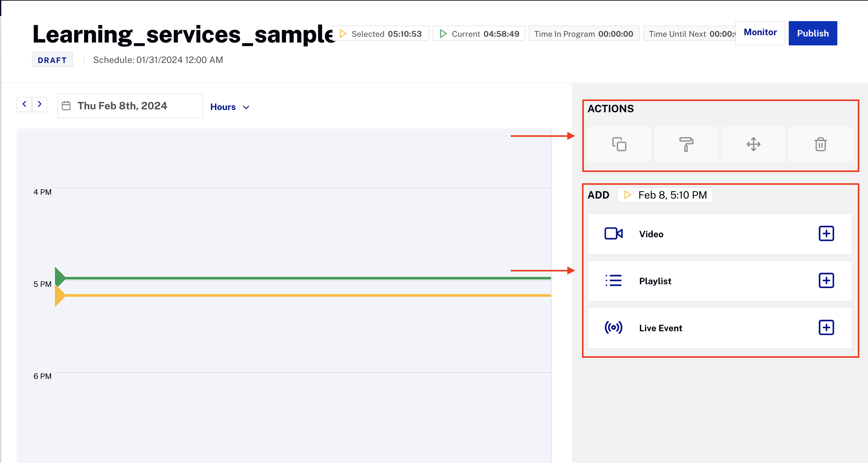The width and height of the screenshot is (868, 463).
Task: Click the Feb 8, 5:10 PM add-time selector
Action: pyautogui.click(x=664, y=195)
